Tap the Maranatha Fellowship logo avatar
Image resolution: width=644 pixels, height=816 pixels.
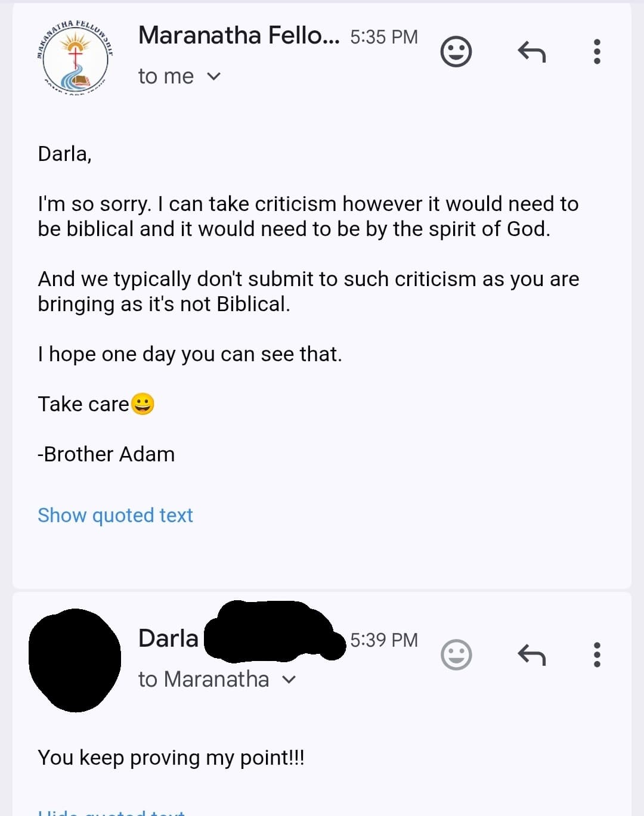75,58
